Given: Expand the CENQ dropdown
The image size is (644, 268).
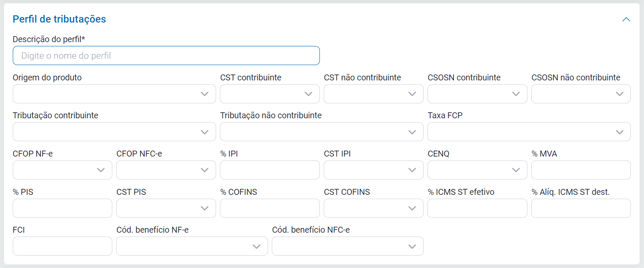Looking at the screenshot, I should [477, 170].
